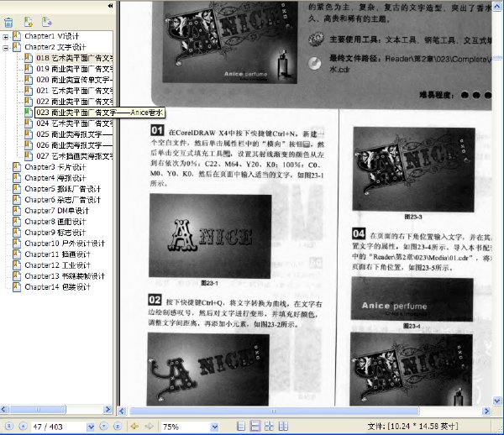Select single page view layout
The height and width of the screenshot is (435, 504).
click(241, 427)
